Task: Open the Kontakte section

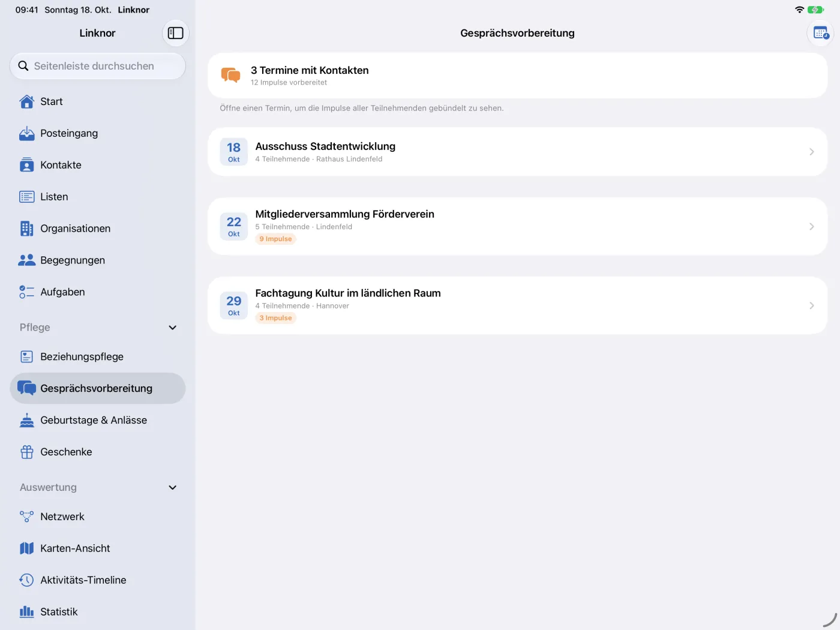Action: click(98, 165)
